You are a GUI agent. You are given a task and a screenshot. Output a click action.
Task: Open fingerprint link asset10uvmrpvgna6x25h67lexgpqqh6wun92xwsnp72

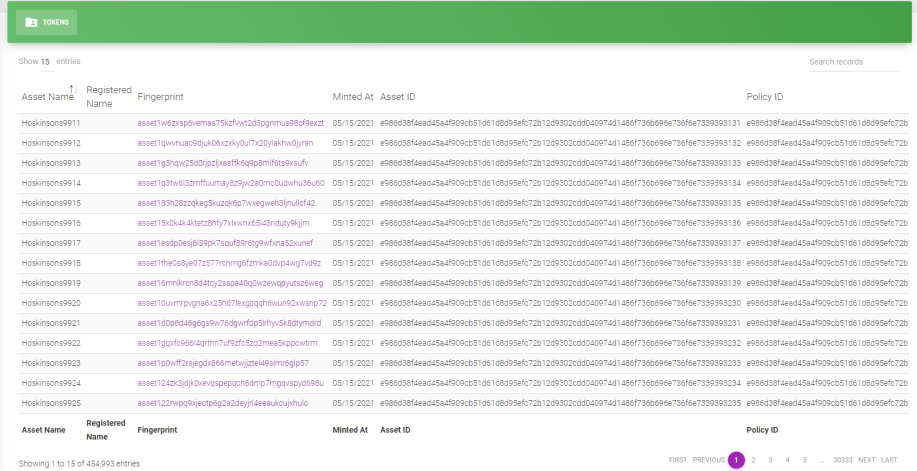[x=232, y=303]
